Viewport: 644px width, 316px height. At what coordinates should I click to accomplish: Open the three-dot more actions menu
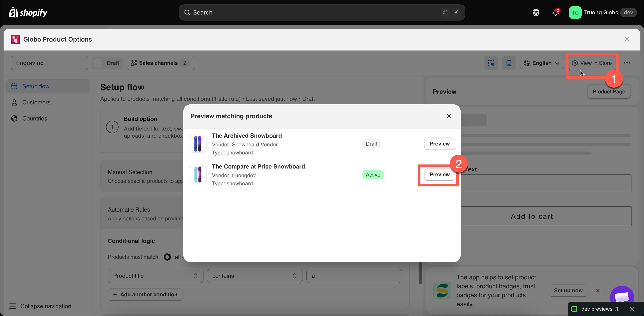tap(627, 63)
